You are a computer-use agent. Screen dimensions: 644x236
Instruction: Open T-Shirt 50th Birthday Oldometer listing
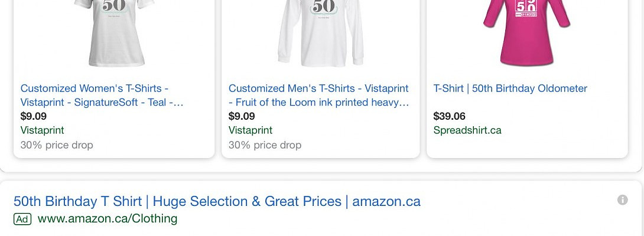[x=510, y=88]
